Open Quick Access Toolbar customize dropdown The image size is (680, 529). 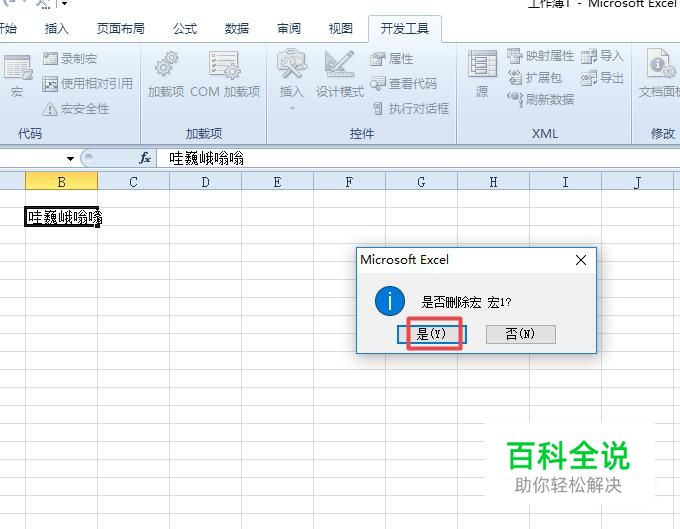[x=64, y=3]
